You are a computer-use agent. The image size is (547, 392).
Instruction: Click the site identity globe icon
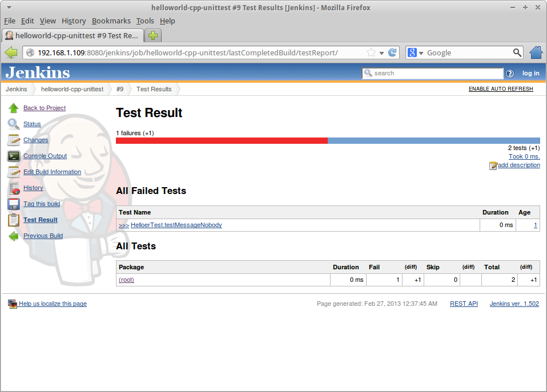[x=30, y=52]
